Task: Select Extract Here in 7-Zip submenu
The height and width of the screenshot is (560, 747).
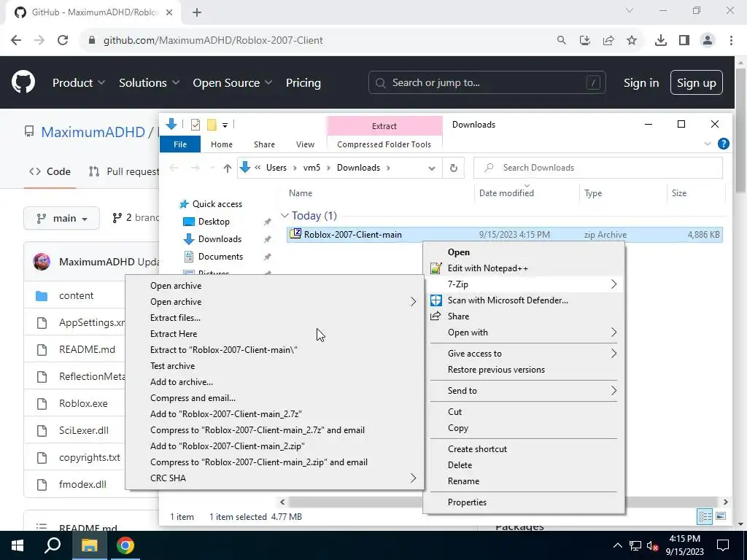Action: tap(275, 334)
